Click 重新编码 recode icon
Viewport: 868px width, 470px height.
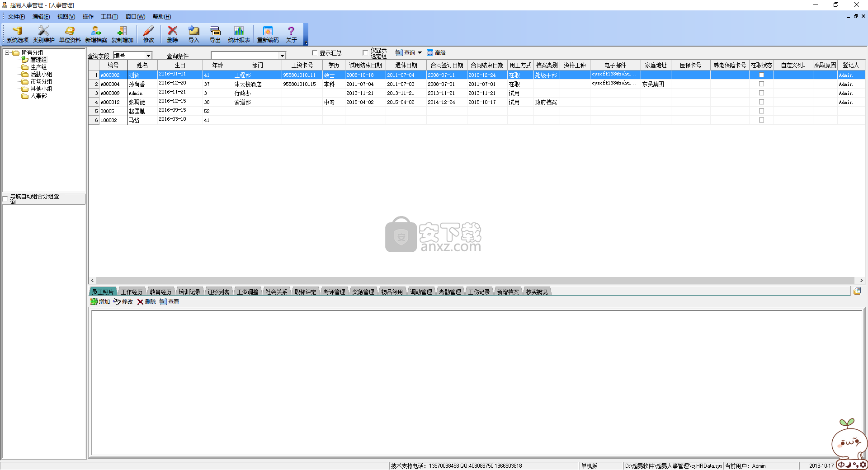coord(268,34)
